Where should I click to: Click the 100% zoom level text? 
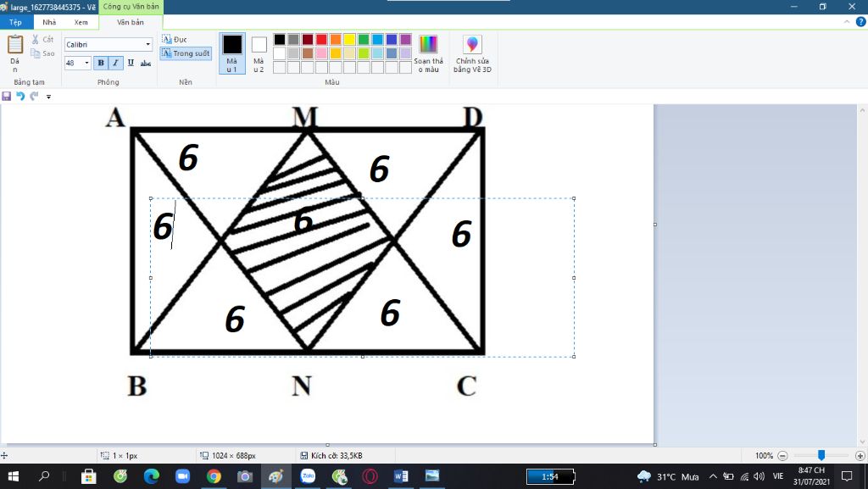[764, 456]
